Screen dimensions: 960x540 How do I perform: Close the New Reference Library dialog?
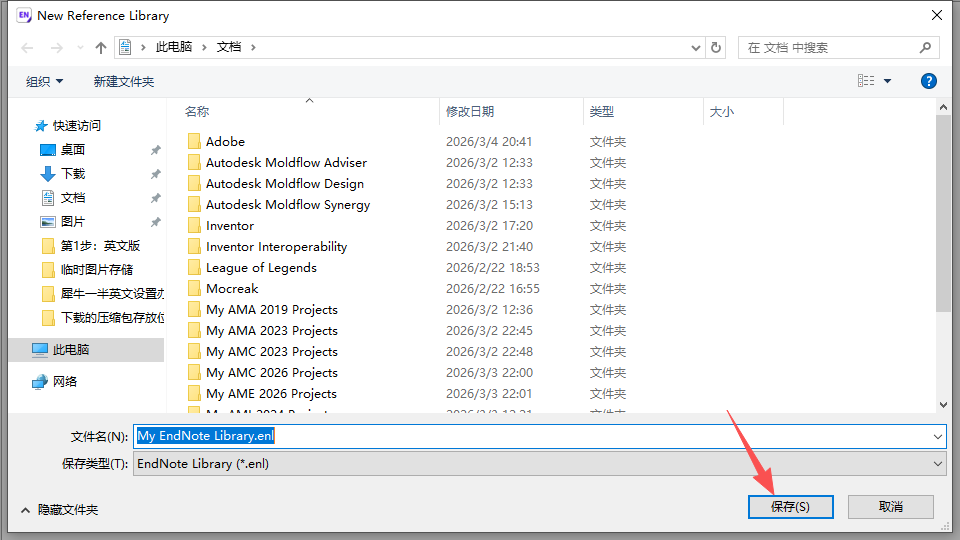point(937,15)
